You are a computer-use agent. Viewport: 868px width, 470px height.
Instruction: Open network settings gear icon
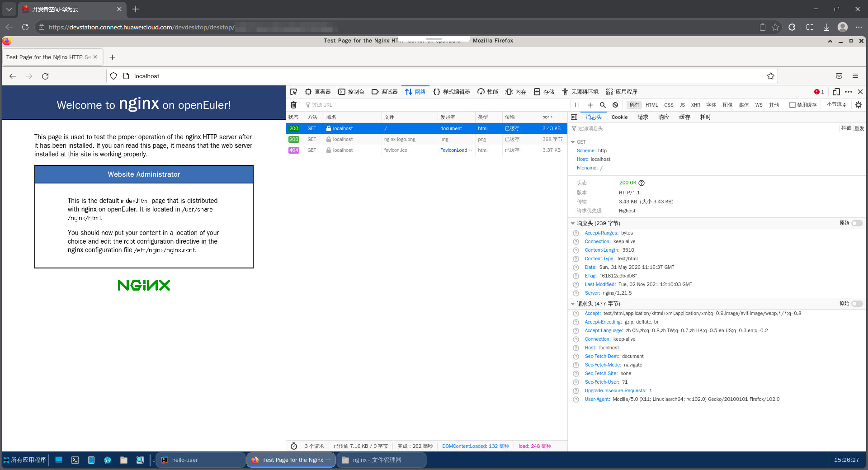pyautogui.click(x=859, y=105)
